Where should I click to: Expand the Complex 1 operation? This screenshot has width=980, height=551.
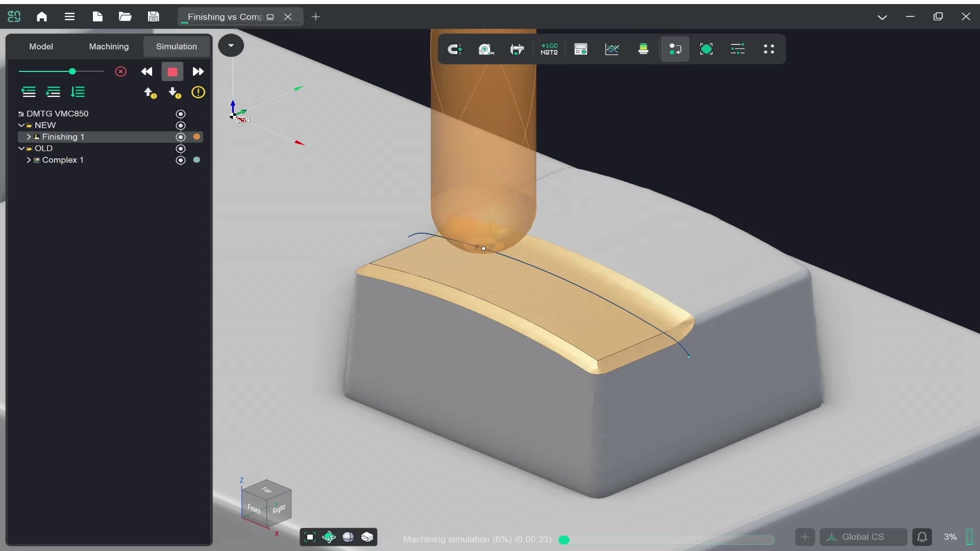point(29,160)
